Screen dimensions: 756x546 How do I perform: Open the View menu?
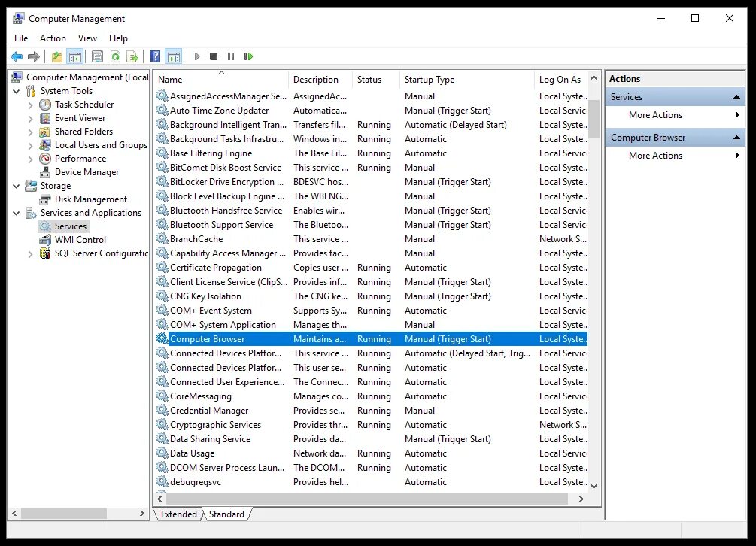(x=87, y=38)
